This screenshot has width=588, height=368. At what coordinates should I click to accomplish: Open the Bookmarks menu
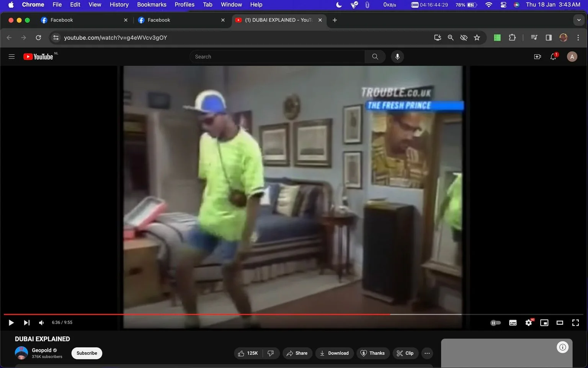152,5
